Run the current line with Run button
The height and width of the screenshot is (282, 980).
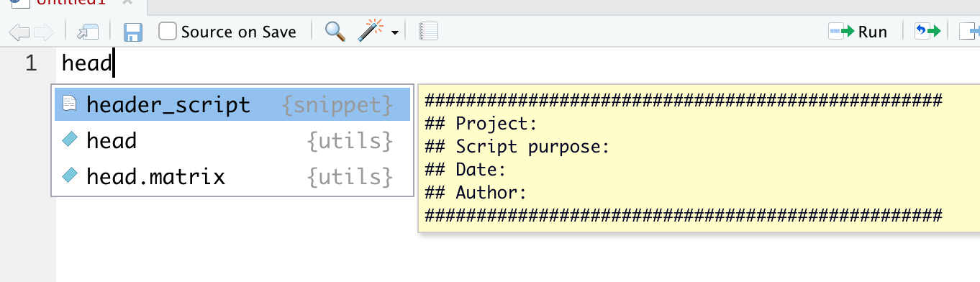(858, 32)
